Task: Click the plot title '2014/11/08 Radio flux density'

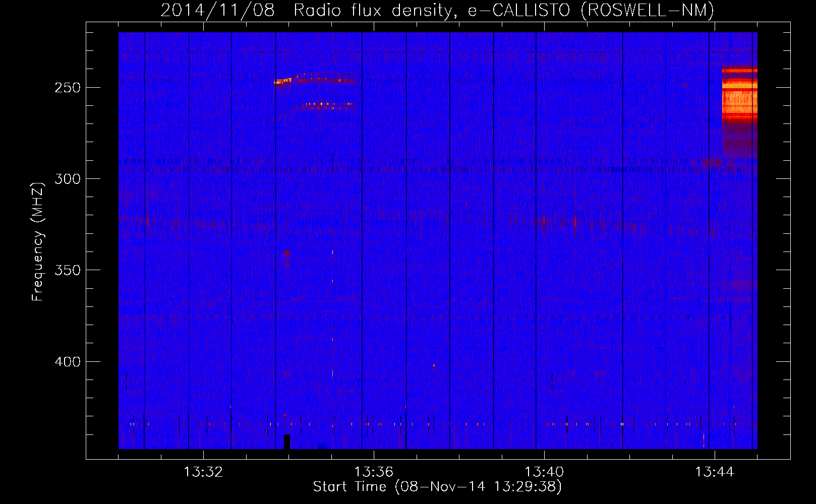Action: [x=437, y=10]
